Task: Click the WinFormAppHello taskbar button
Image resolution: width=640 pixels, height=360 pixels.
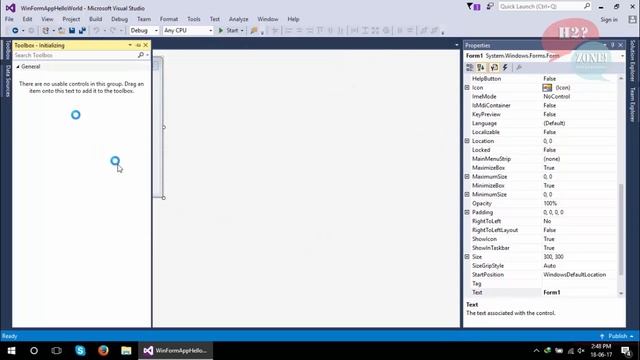Action: pyautogui.click(x=176, y=350)
